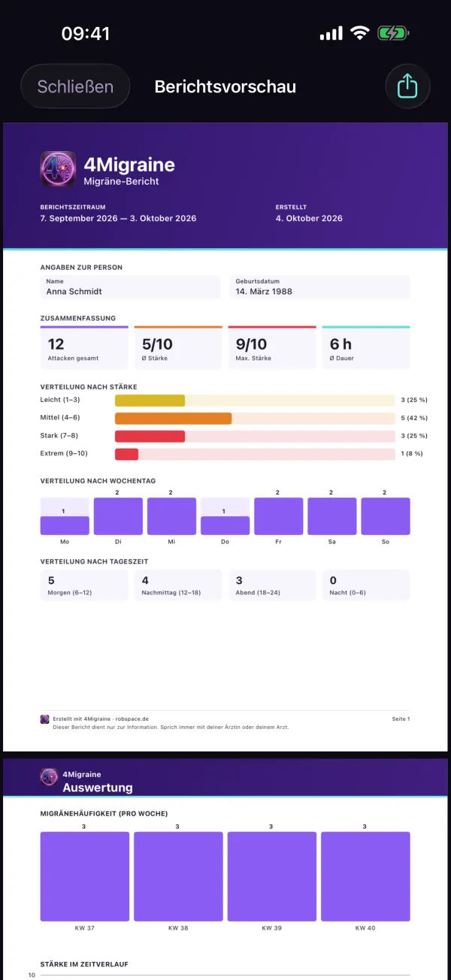Click the 'ZUSAMMENFASSUNG' section heading

[78, 319]
